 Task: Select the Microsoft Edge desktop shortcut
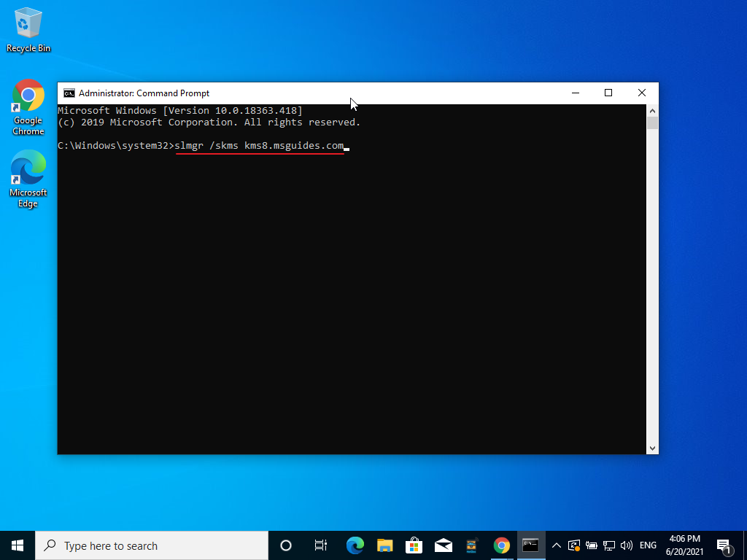click(28, 179)
